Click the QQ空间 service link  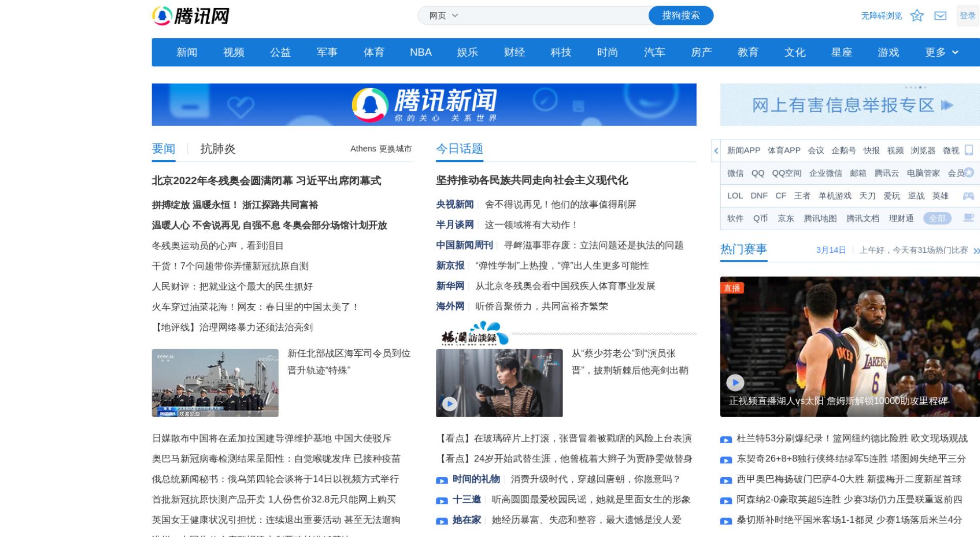click(x=787, y=173)
